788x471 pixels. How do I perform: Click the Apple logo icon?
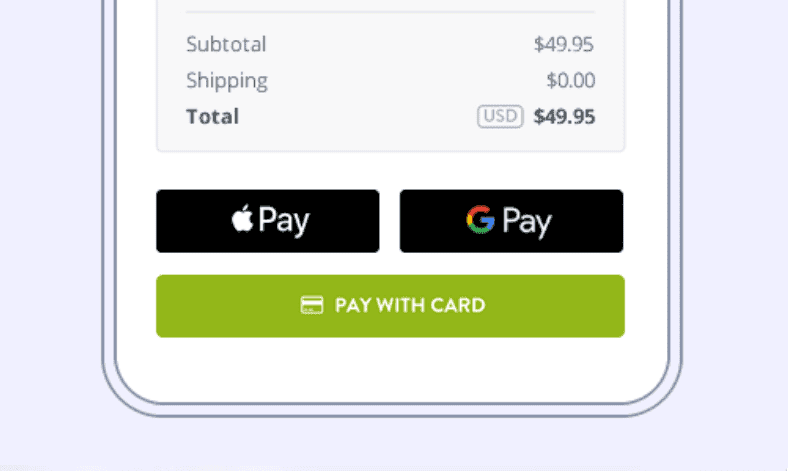click(243, 219)
